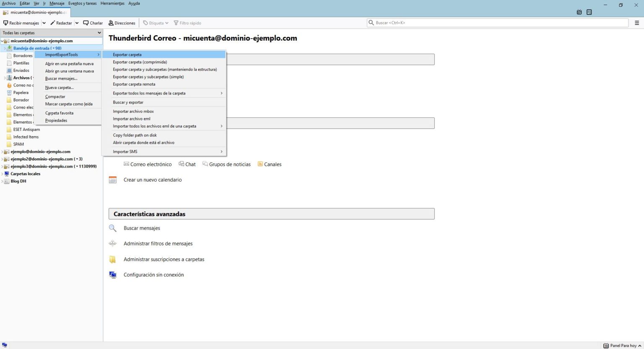Viewport: 644px width, 349px height.
Task: Choose Marcar carpeta como leída
Action: tap(68, 104)
